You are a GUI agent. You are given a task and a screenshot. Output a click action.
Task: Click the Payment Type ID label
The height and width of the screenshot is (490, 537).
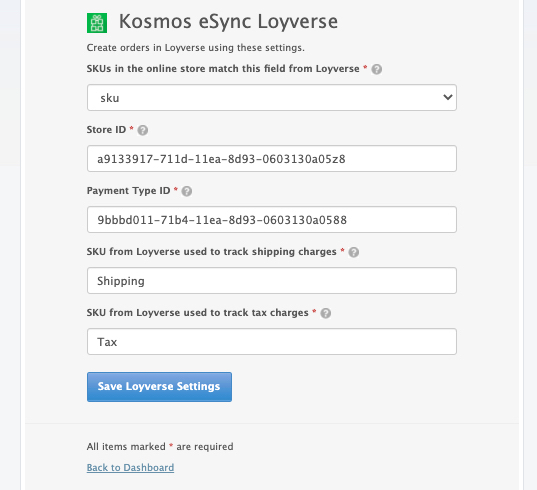coord(128,191)
